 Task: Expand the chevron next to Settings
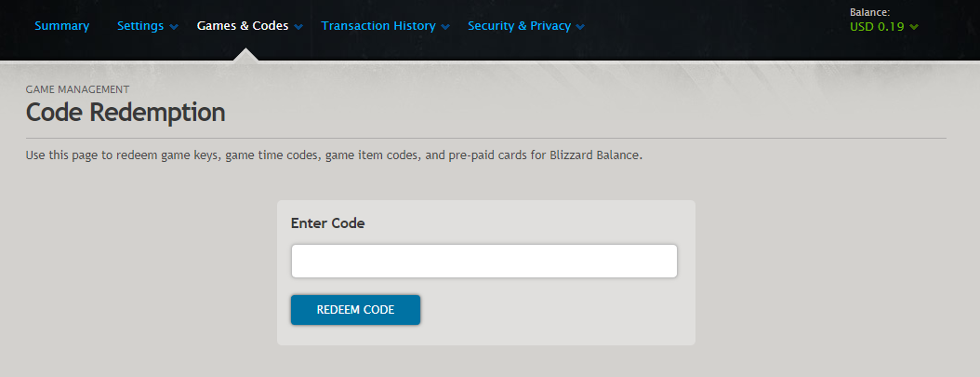pyautogui.click(x=174, y=27)
